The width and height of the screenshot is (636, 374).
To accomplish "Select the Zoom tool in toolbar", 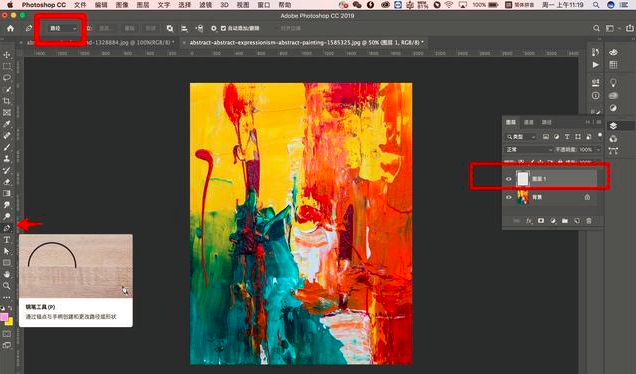I will coord(7,286).
